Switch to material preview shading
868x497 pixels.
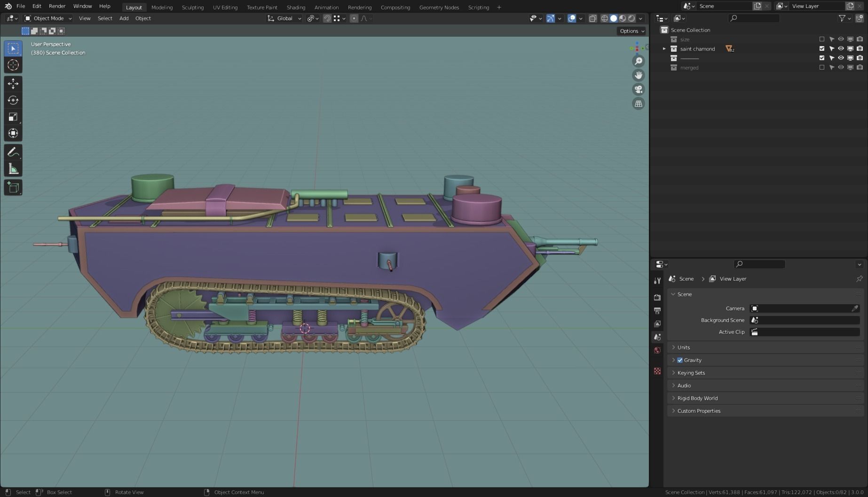[623, 18]
